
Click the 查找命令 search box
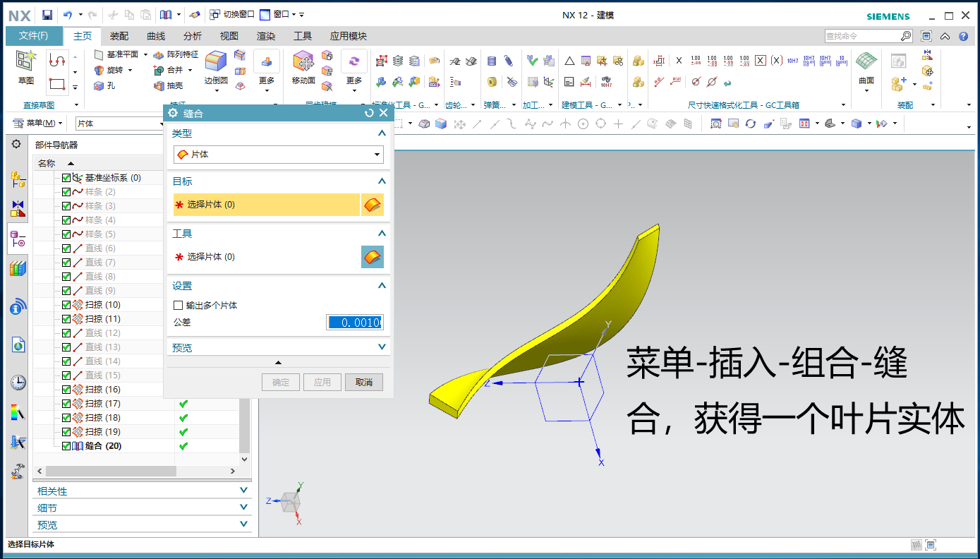862,36
